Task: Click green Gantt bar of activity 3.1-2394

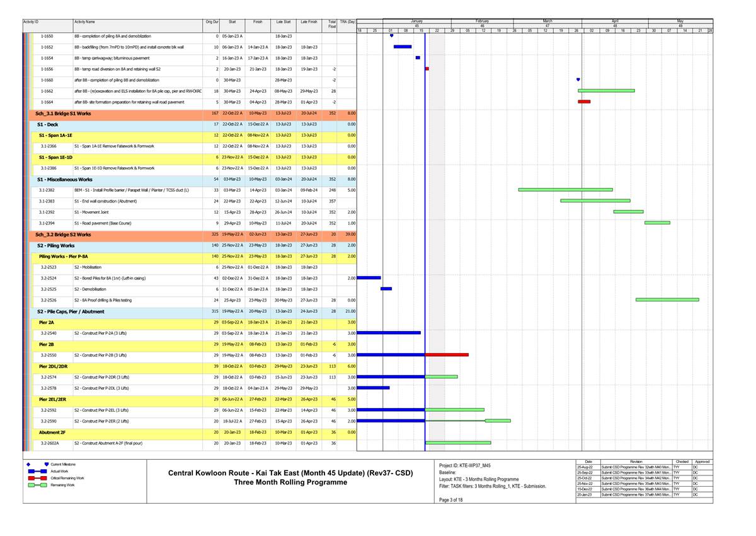Action: [x=657, y=223]
